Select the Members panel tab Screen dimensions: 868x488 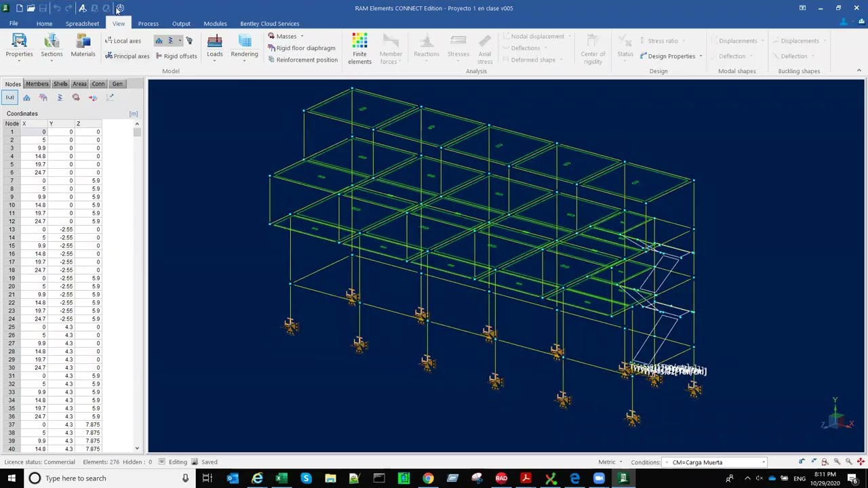click(37, 84)
